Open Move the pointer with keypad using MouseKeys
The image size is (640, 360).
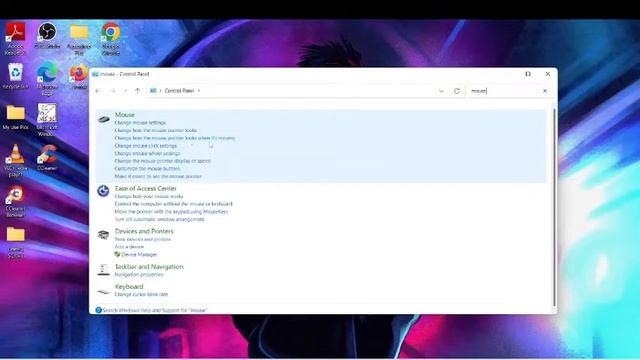171,211
